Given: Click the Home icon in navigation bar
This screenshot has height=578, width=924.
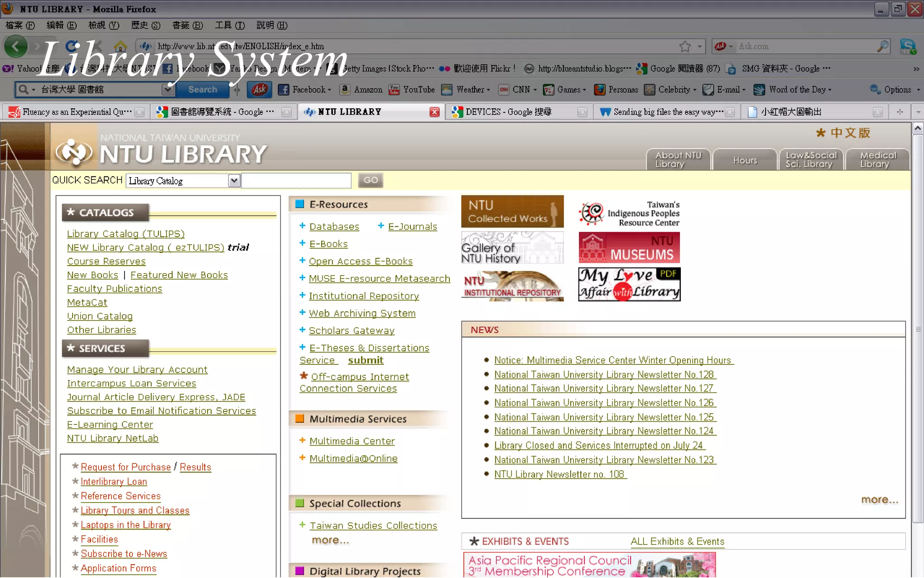Looking at the screenshot, I should tap(120, 46).
